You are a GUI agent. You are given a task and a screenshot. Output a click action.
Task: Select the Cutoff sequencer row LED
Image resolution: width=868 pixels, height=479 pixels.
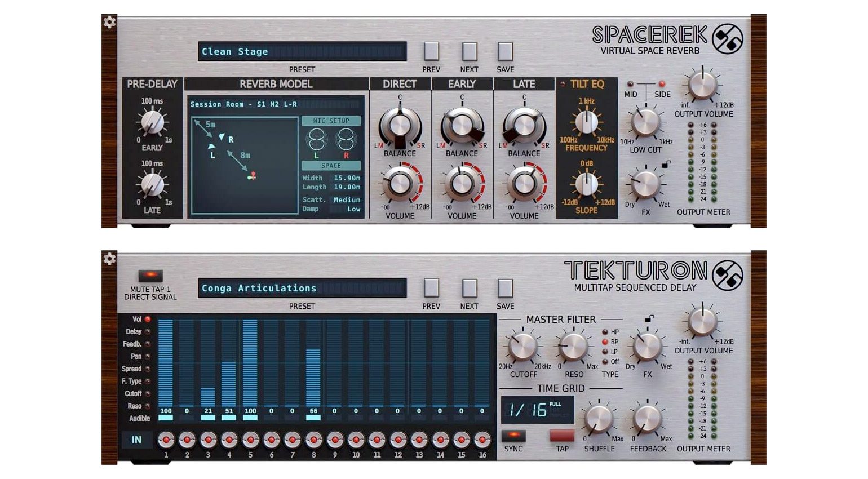[x=148, y=393]
